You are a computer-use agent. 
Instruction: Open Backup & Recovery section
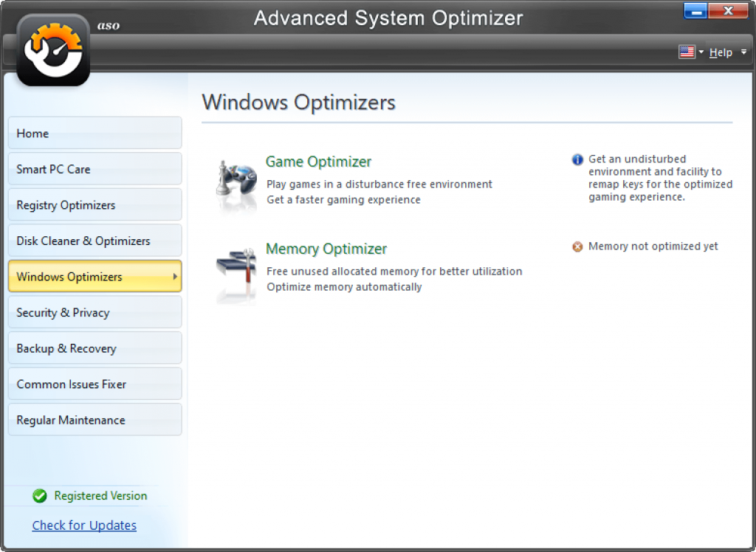pyautogui.click(x=95, y=348)
